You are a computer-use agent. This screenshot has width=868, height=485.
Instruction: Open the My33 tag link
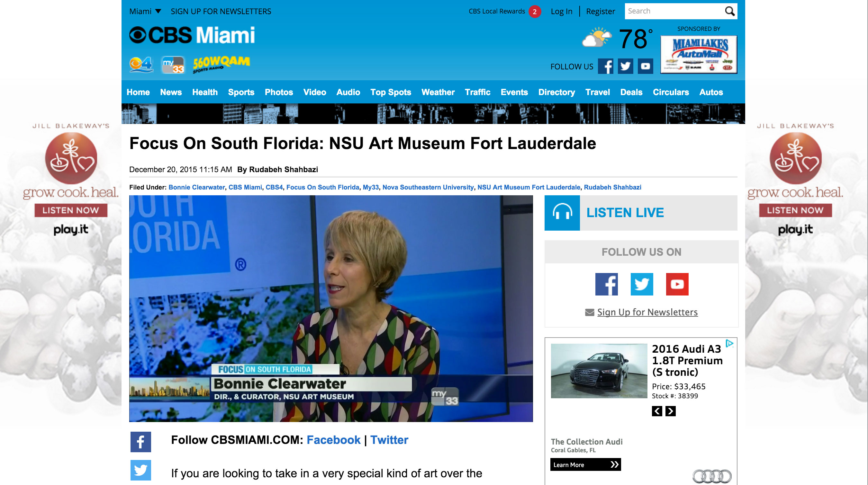[x=371, y=188]
